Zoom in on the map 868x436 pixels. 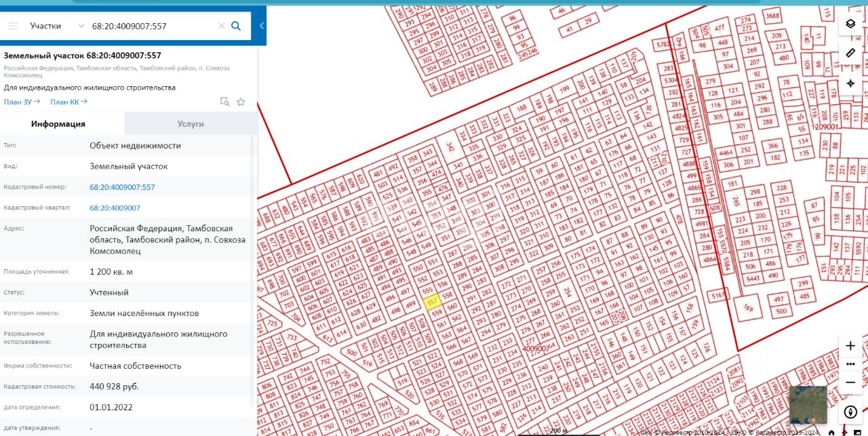click(850, 346)
